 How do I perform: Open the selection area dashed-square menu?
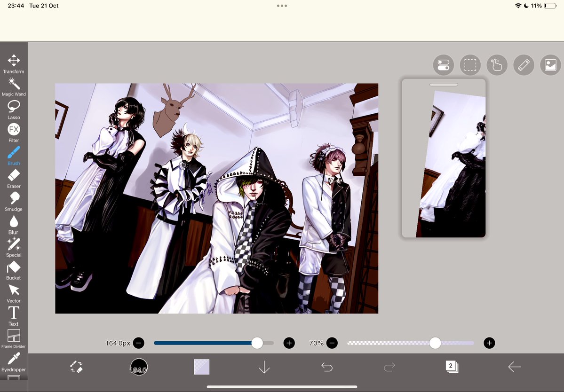coord(470,65)
